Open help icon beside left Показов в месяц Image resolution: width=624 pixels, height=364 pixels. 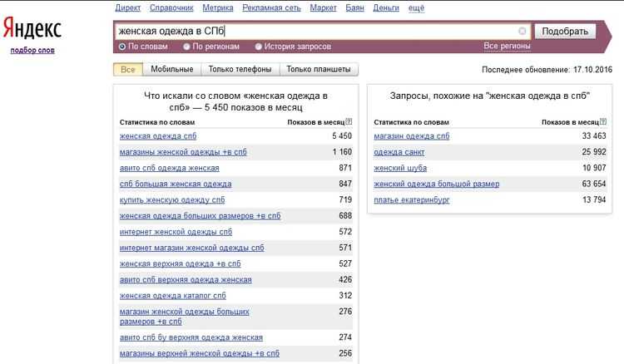coord(349,121)
